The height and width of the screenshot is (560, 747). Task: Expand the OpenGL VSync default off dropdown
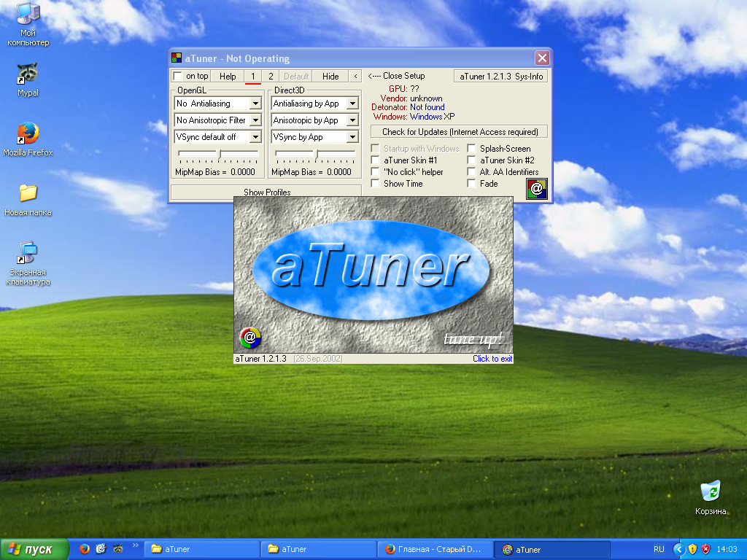(255, 137)
